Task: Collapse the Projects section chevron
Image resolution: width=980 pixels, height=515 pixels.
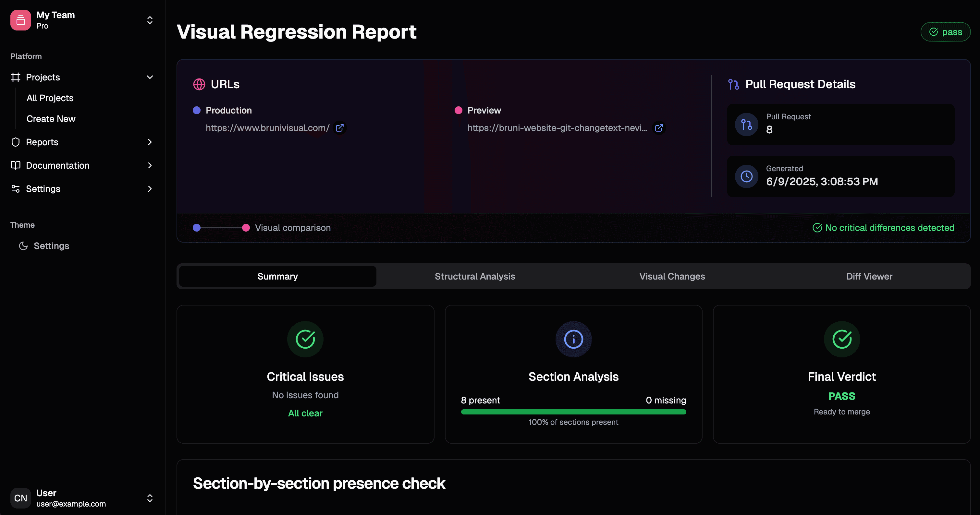Action: [150, 77]
